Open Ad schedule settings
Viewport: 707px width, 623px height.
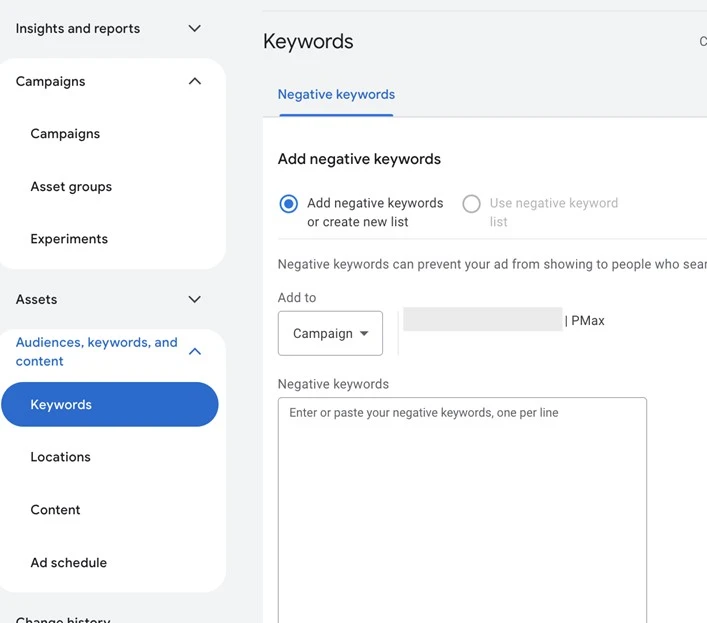(x=68, y=563)
